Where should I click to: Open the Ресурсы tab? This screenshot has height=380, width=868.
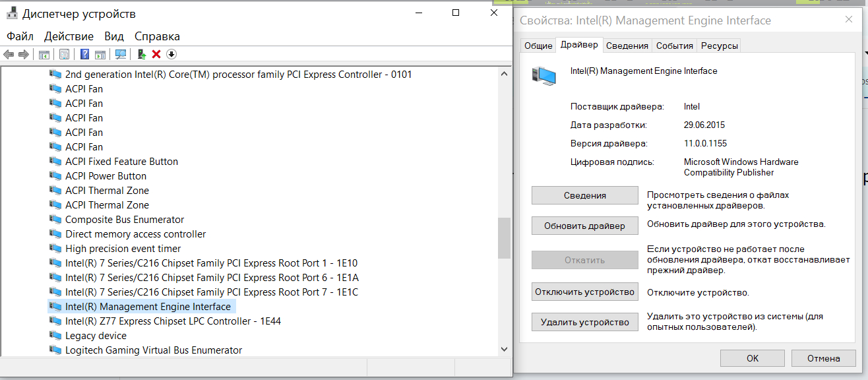tap(719, 46)
